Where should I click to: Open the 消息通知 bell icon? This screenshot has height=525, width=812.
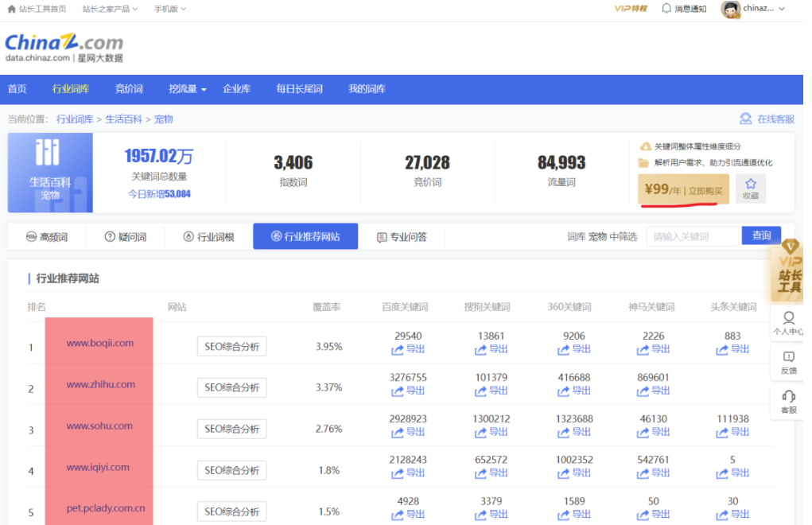coord(666,8)
